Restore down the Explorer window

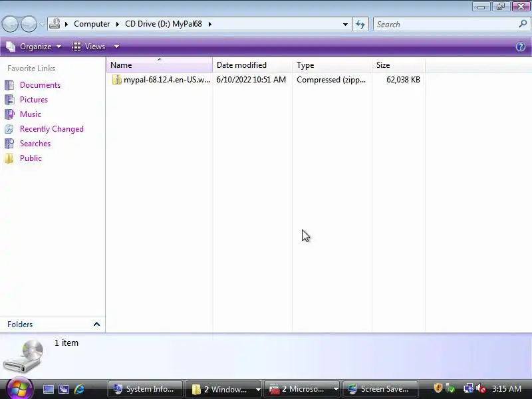(501, 7)
